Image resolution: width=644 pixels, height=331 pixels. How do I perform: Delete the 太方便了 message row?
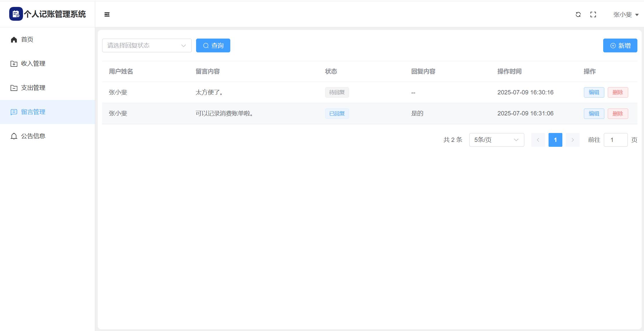618,92
